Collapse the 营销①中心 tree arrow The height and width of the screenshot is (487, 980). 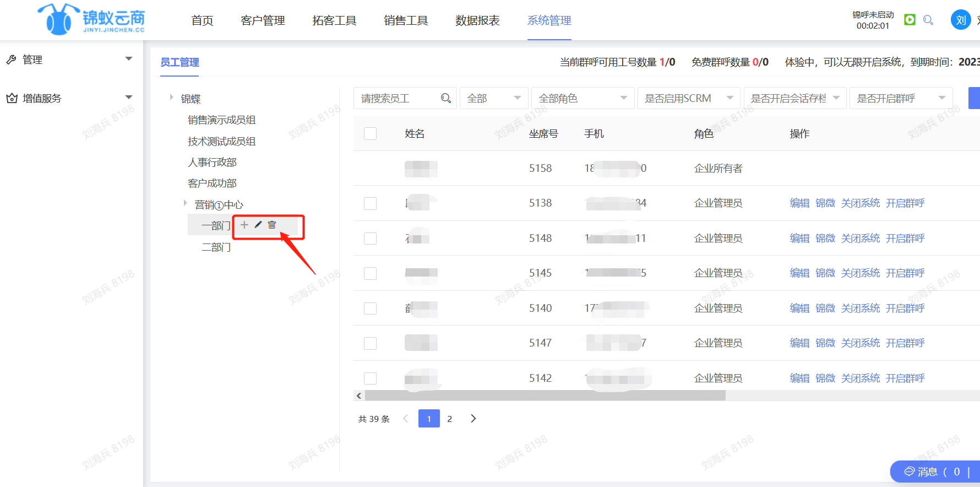pyautogui.click(x=186, y=203)
